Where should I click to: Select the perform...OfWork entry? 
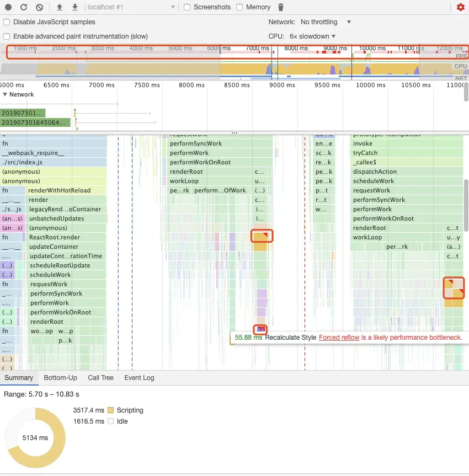click(x=222, y=190)
